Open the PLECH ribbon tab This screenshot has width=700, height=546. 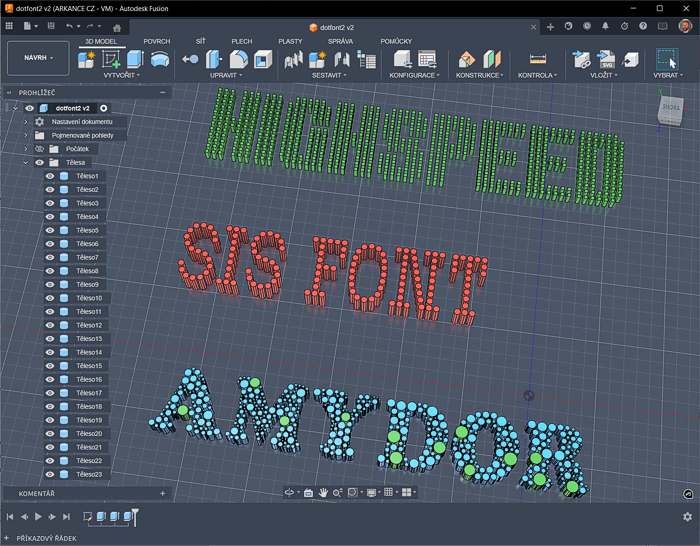click(241, 41)
